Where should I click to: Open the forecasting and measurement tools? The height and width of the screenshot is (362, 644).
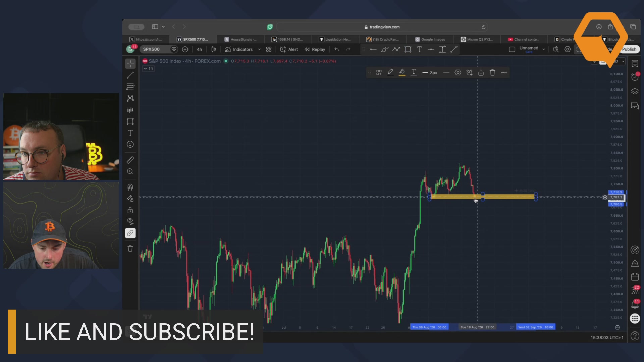(130, 110)
